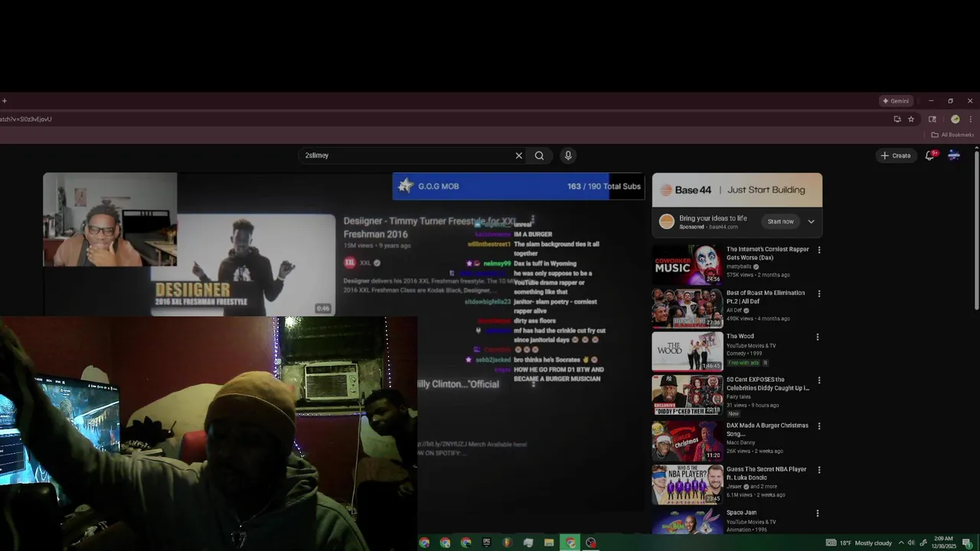Screen dimensions: 980x551
Task: Open the Chrome profile avatar
Action: [955, 119]
